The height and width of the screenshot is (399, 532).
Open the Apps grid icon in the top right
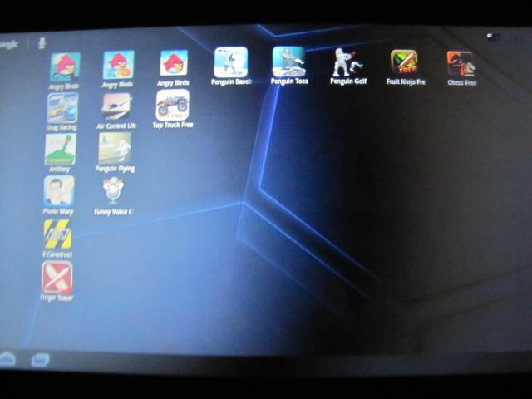(493, 37)
